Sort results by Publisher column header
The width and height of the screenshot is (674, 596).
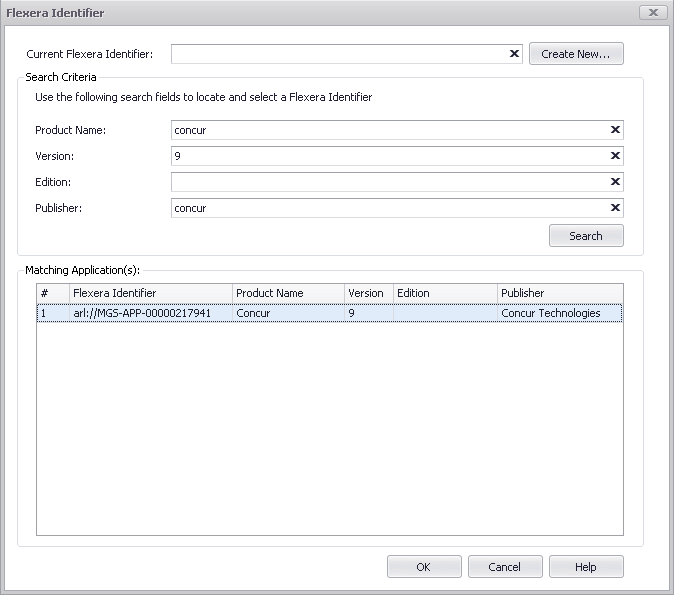(558, 293)
